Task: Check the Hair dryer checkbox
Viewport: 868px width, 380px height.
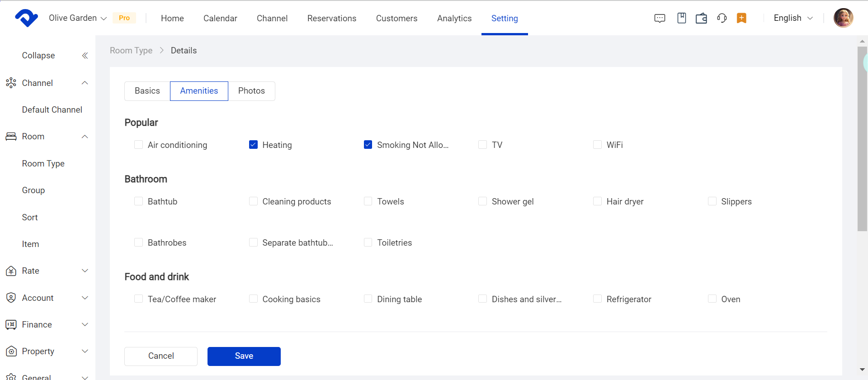Action: tap(597, 201)
